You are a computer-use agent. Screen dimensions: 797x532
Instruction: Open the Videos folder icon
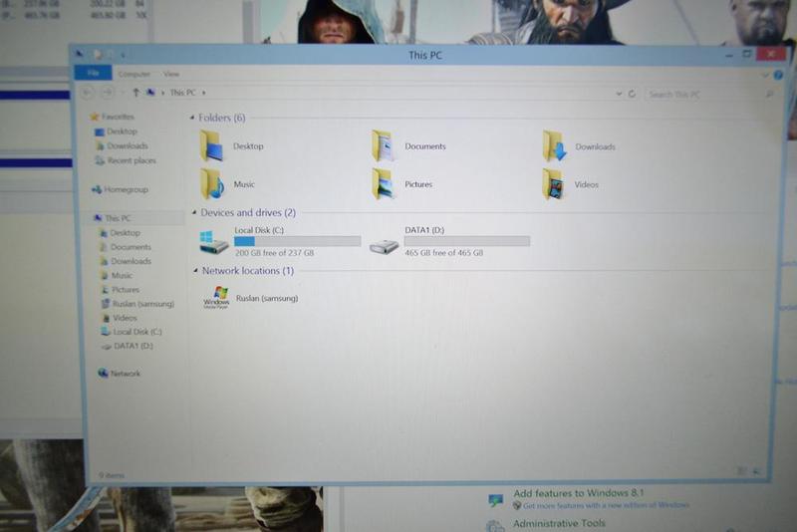(x=554, y=184)
